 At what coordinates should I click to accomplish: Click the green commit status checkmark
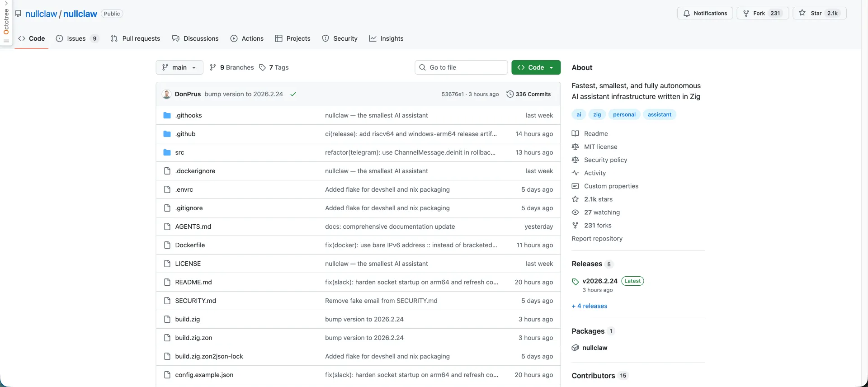point(293,94)
